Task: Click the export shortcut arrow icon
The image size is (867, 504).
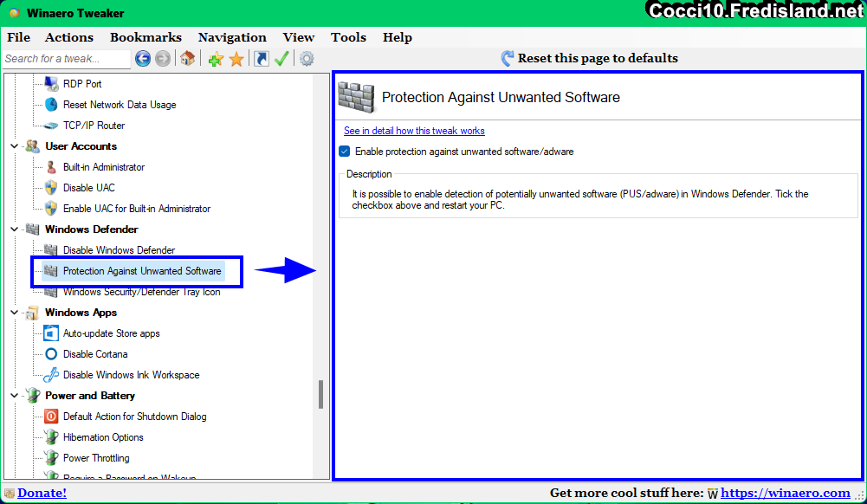Action: (x=261, y=59)
